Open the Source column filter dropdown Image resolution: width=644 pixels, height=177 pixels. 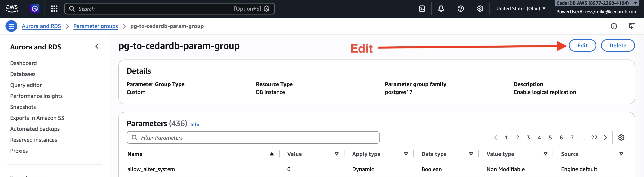622,154
